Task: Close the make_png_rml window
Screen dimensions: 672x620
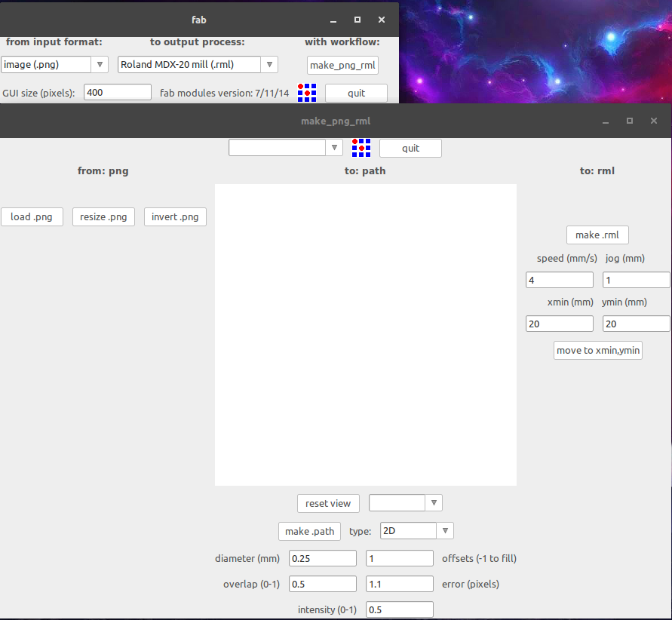Action: tap(654, 121)
